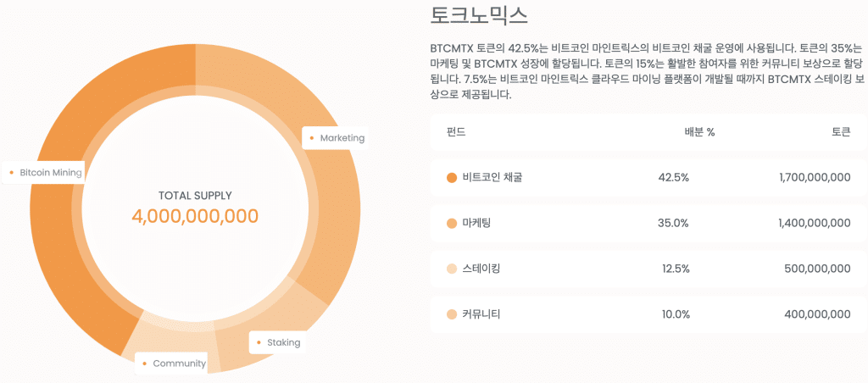Click the TOTAL SUPPLY caption in the donut
This screenshot has width=868, height=383.
(x=195, y=196)
